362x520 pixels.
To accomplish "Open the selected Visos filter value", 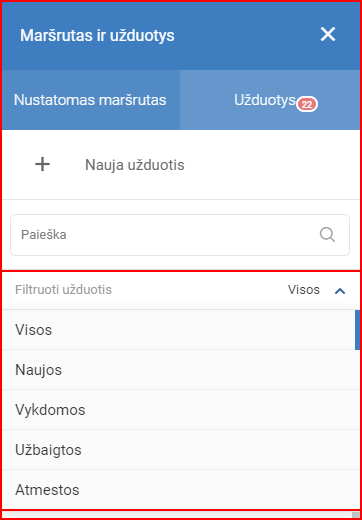I will [x=304, y=290].
